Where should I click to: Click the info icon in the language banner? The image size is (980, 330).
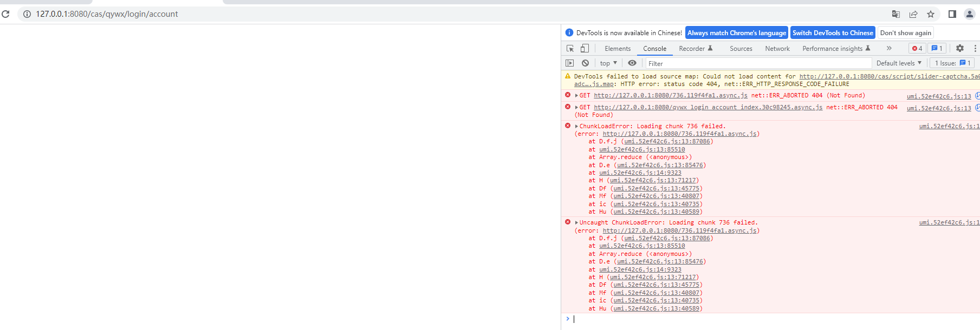569,33
